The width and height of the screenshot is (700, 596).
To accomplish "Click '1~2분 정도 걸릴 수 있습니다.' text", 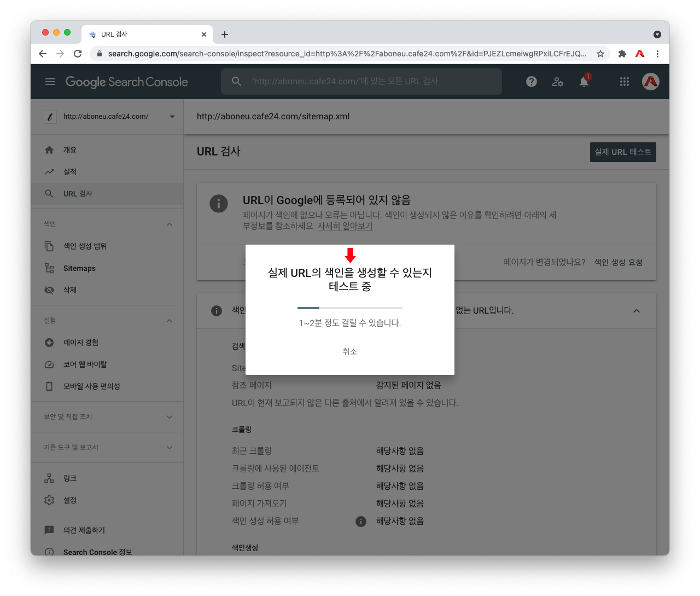I will pyautogui.click(x=350, y=323).
